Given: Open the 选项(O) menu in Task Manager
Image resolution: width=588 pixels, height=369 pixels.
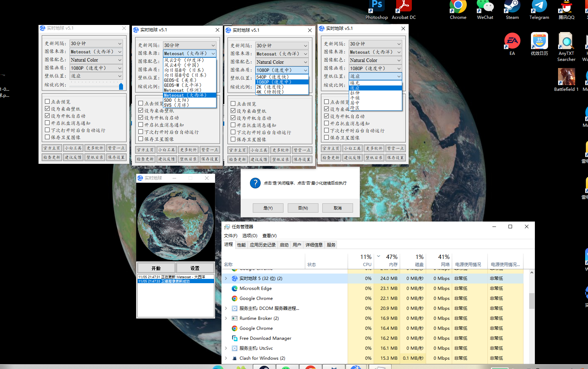Looking at the screenshot, I should click(250, 236).
